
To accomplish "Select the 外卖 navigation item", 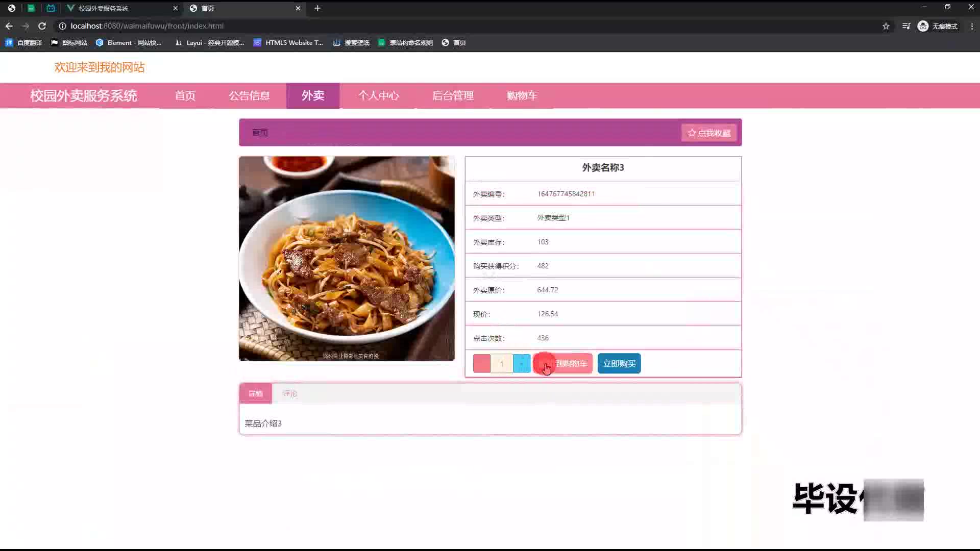I will pyautogui.click(x=313, y=96).
